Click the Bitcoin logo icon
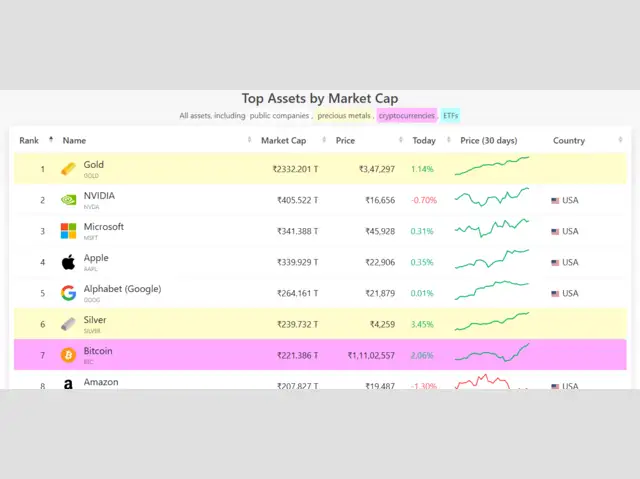The height and width of the screenshot is (479, 640). tap(68, 355)
